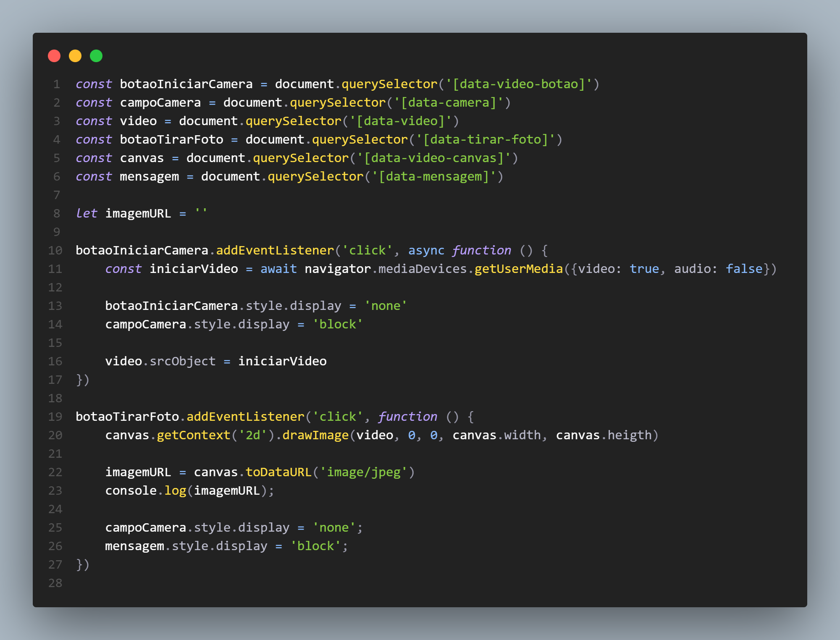The width and height of the screenshot is (840, 640).
Task: Click the 'block' string on line 26
Action: point(315,546)
